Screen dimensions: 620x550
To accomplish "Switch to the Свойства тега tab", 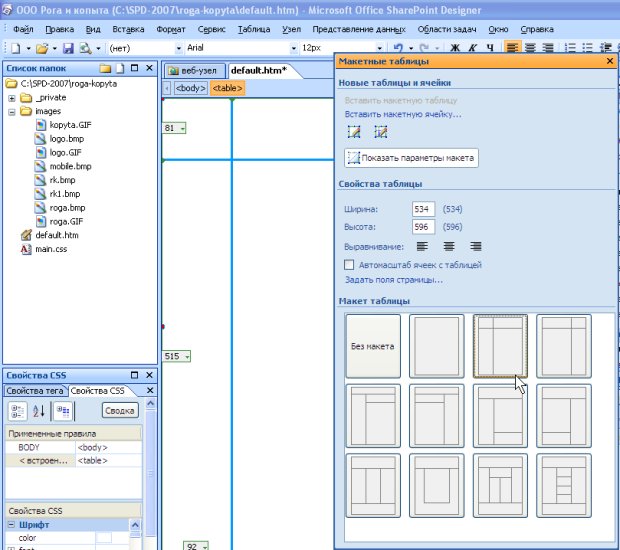I will [34, 390].
